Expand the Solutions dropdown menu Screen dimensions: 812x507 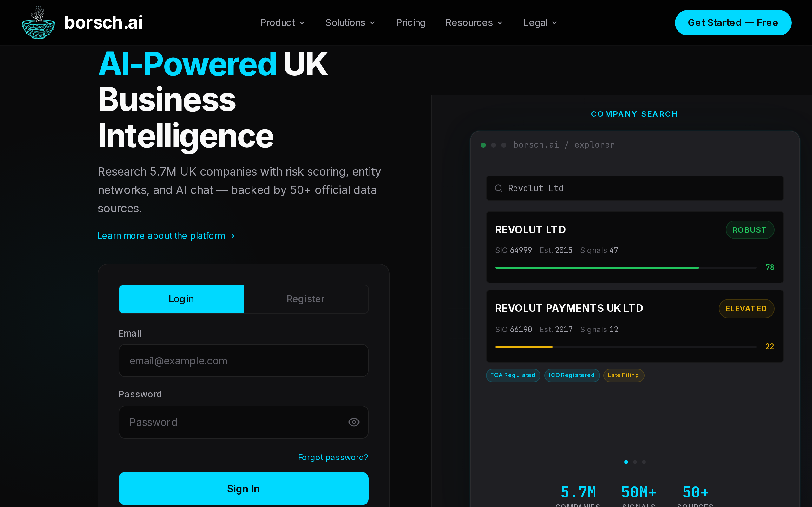tap(350, 23)
